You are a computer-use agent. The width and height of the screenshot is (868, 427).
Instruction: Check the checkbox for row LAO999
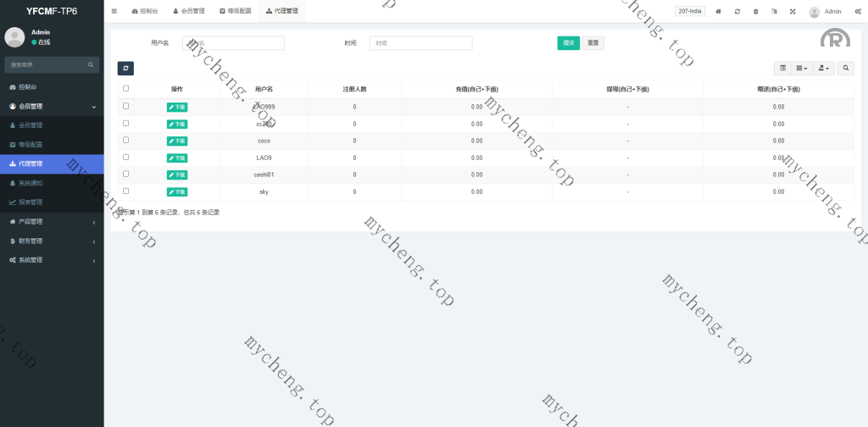126,106
